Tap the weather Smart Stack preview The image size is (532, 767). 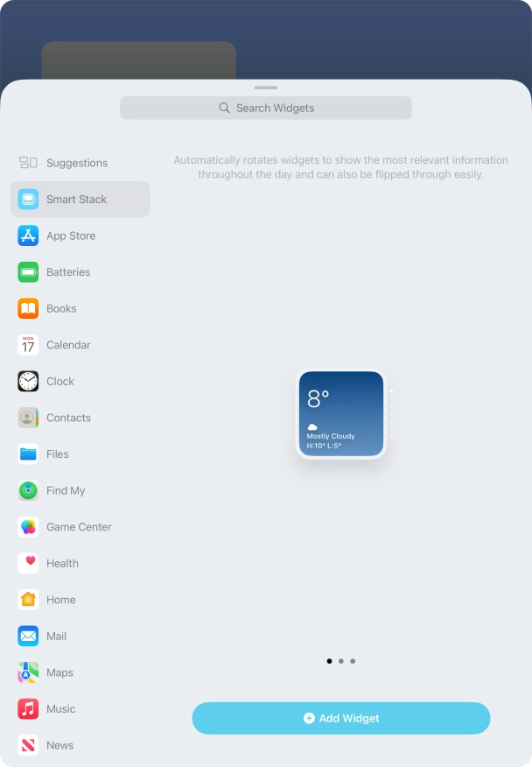click(341, 414)
